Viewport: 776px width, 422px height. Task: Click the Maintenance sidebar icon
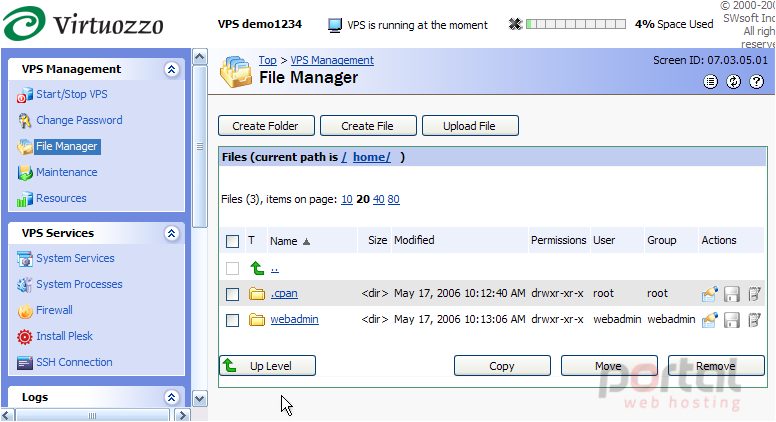[x=25, y=173]
